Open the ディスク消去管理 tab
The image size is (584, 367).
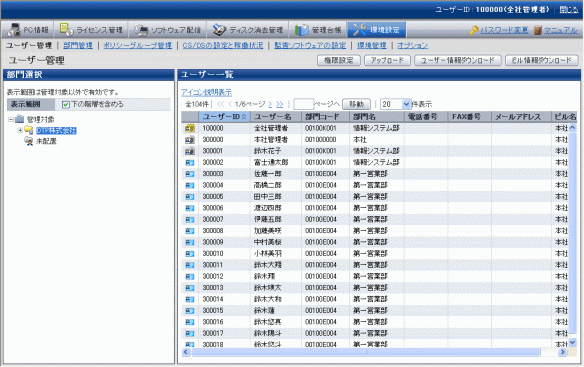coord(248,30)
